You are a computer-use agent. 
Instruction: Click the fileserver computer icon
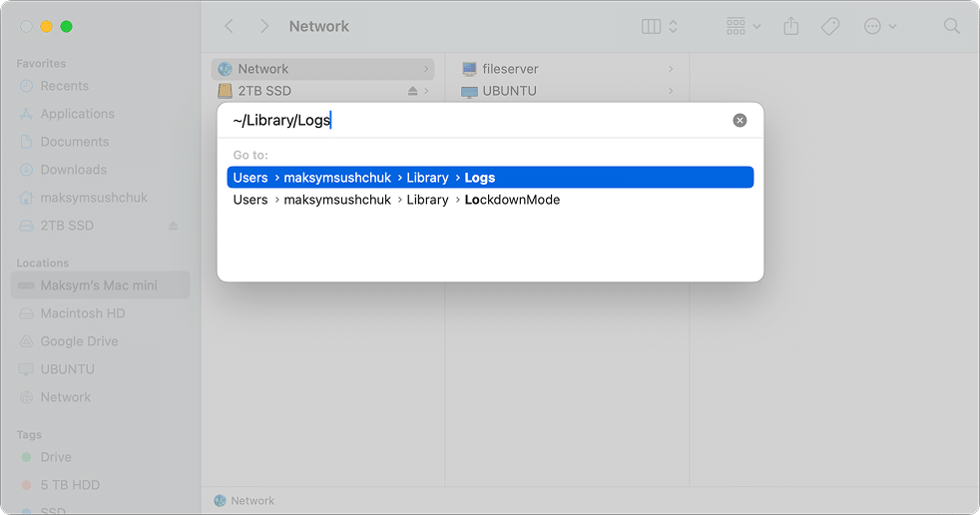[x=469, y=69]
